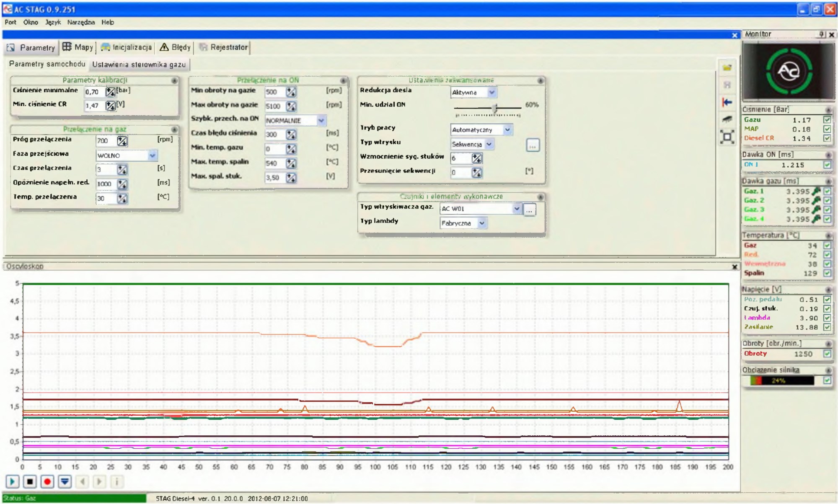838x504 pixels.
Task: Click calculator icon beside Opóźnienie napełn. red.
Action: pos(122,184)
